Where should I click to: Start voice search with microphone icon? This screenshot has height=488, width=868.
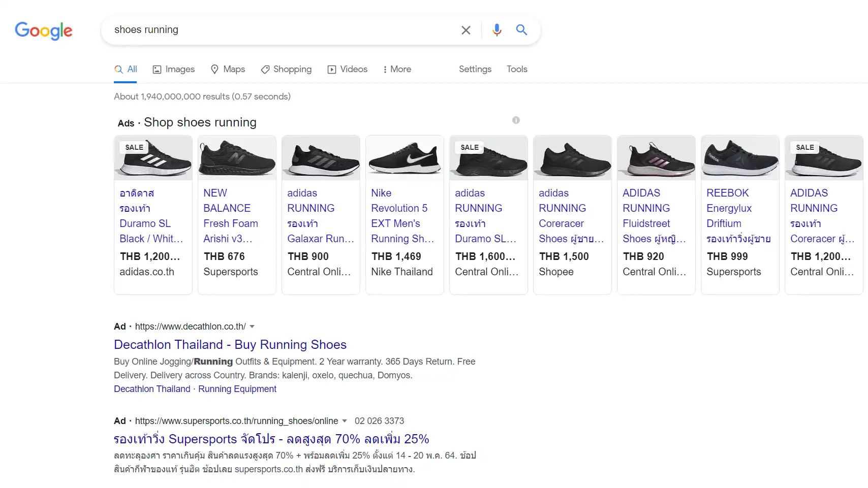(x=497, y=30)
